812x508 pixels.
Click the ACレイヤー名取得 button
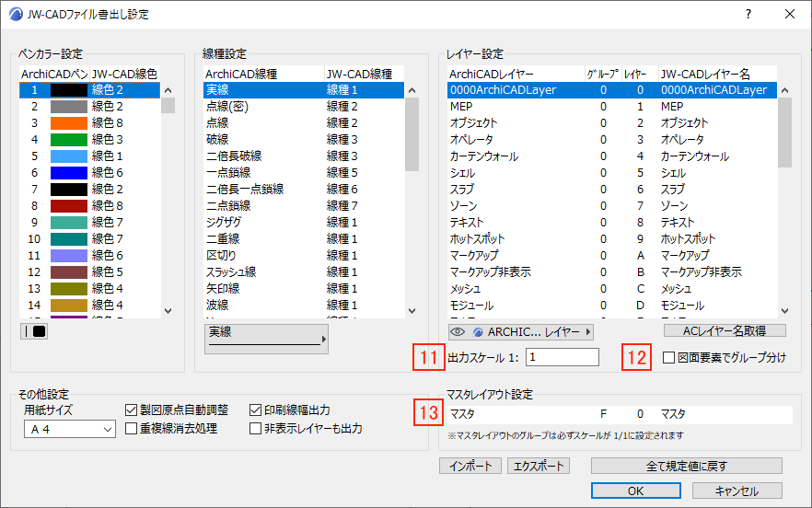pyautogui.click(x=725, y=331)
